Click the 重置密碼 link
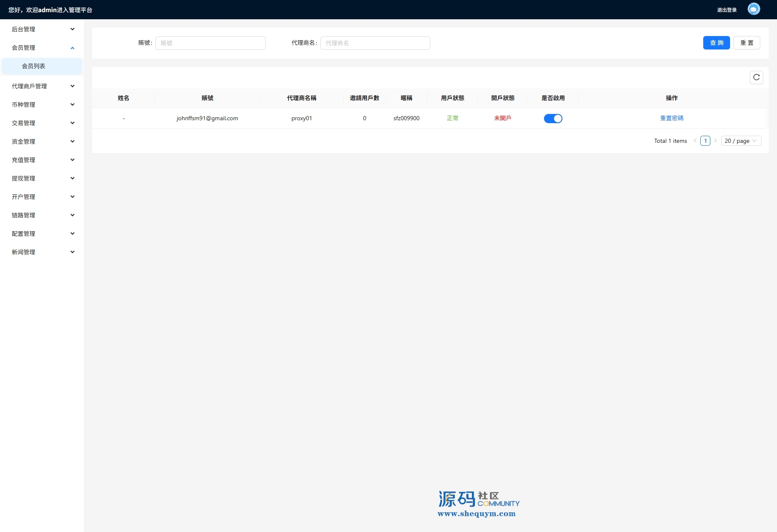Image resolution: width=777 pixels, height=532 pixels. click(671, 118)
